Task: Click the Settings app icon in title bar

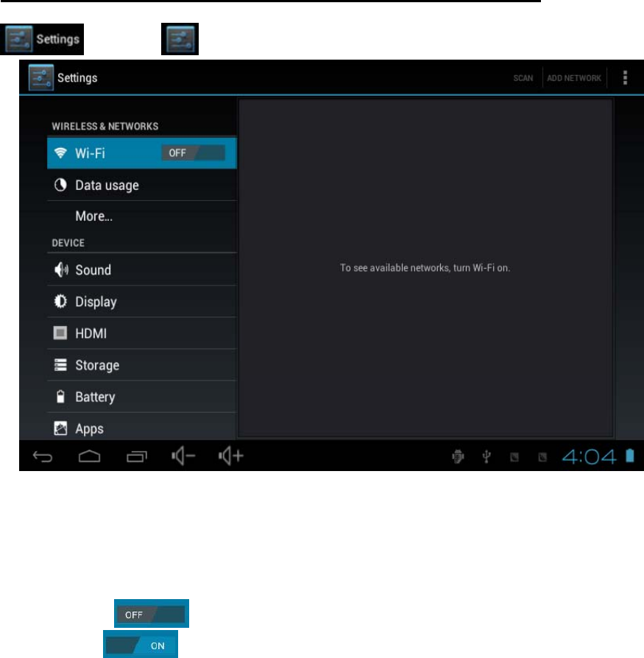Action: coord(41,77)
